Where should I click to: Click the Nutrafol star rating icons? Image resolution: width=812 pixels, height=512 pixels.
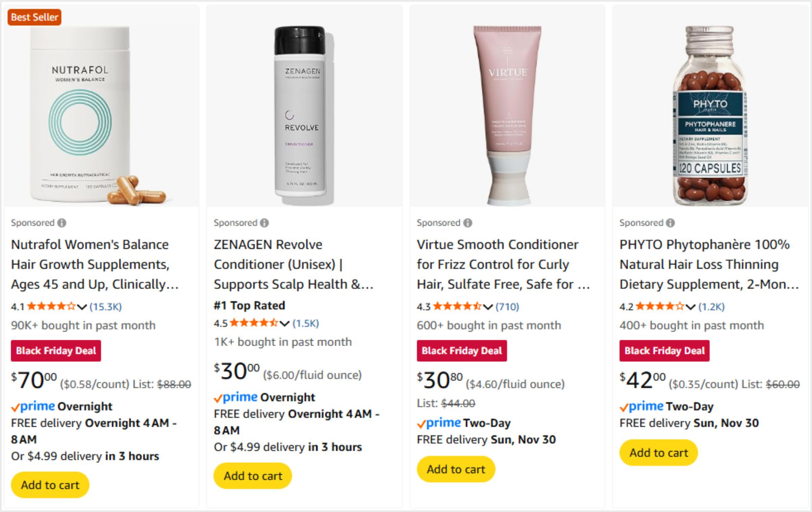(x=51, y=307)
